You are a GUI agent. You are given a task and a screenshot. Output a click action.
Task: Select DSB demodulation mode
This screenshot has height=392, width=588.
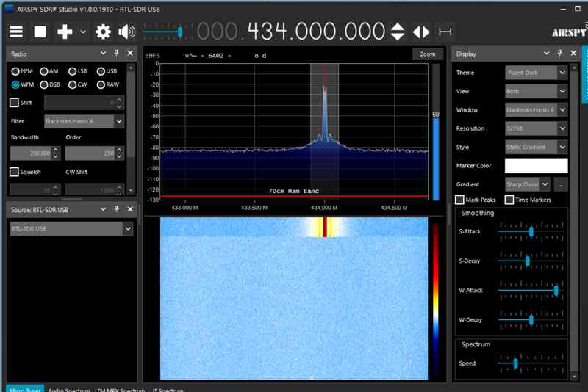[50, 84]
